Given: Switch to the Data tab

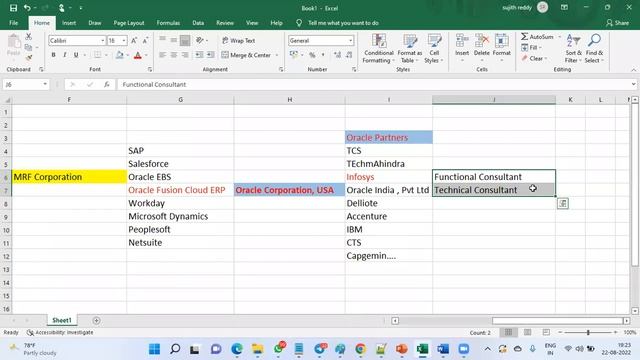Looking at the screenshot, I should coord(198,23).
